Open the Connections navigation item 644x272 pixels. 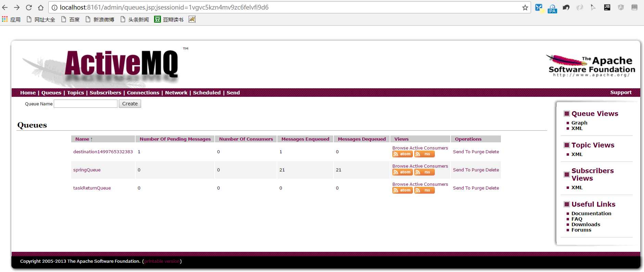tap(143, 93)
